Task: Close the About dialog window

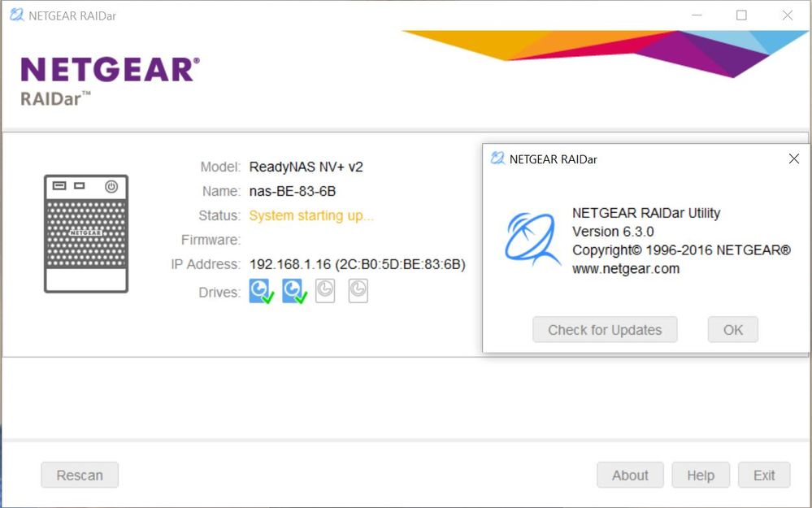Action: click(x=794, y=159)
